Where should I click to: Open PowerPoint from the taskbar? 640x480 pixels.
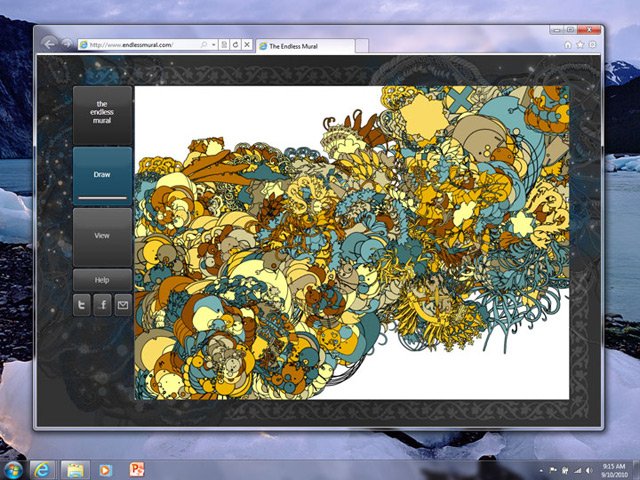tap(137, 470)
